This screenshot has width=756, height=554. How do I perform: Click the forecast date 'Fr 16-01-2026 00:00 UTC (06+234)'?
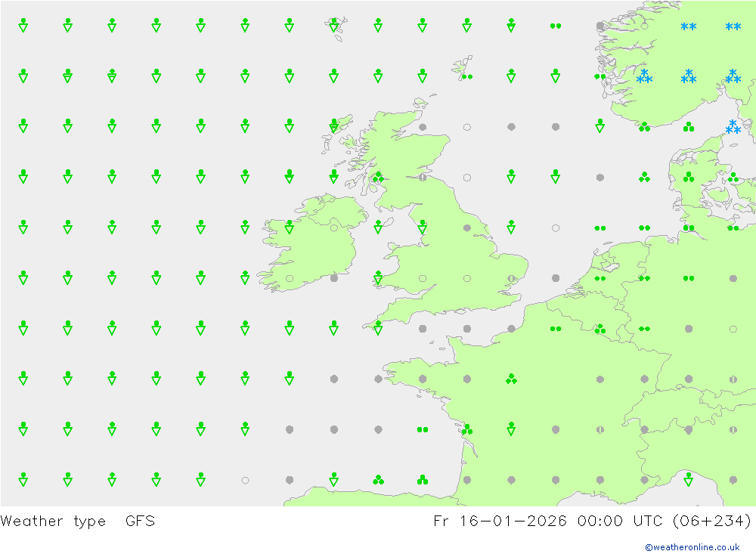point(592,522)
